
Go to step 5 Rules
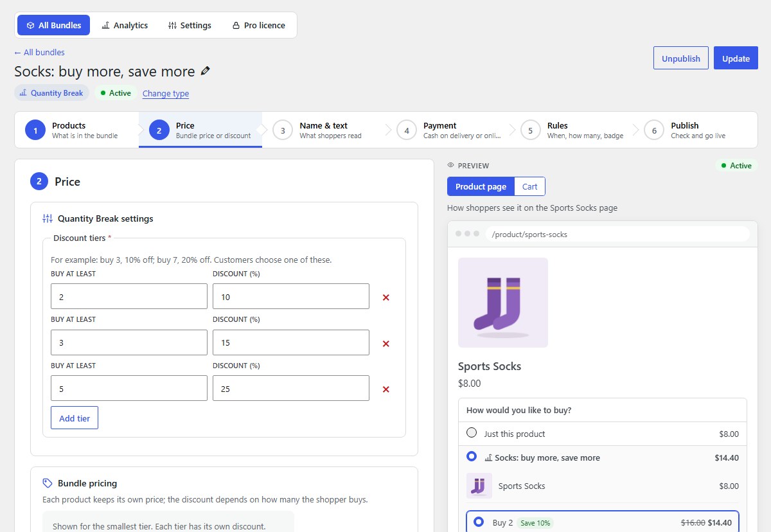tap(572, 130)
